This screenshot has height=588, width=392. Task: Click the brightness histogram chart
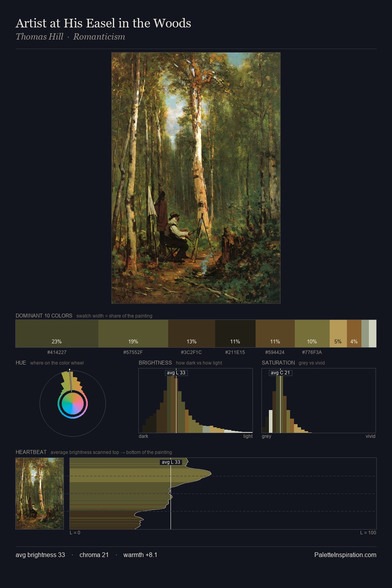pyautogui.click(x=196, y=401)
